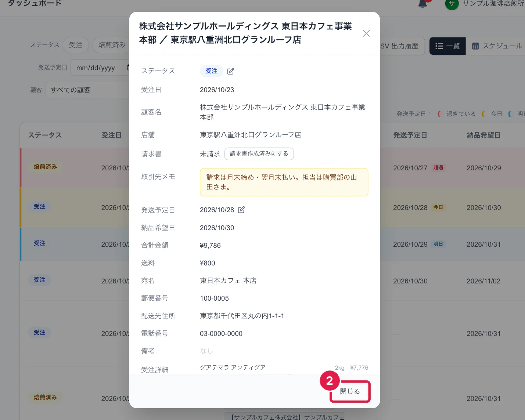Click the グアテマラ アンティグア order item

(x=233, y=367)
